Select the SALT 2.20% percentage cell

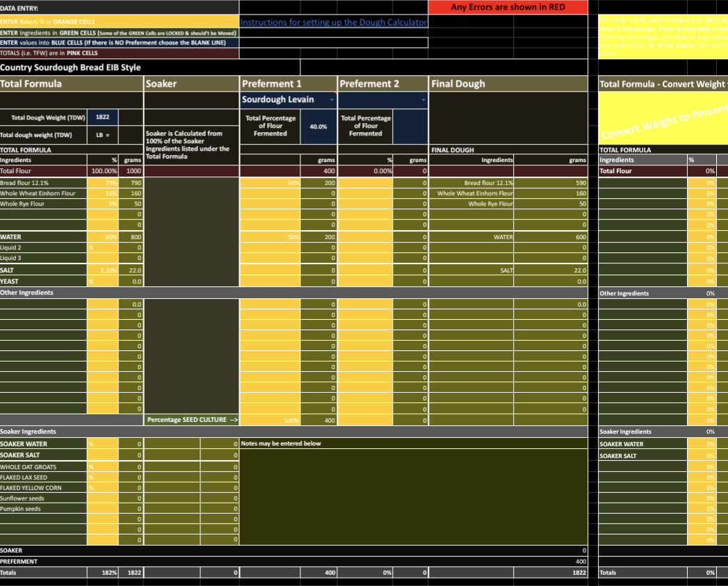pos(103,270)
